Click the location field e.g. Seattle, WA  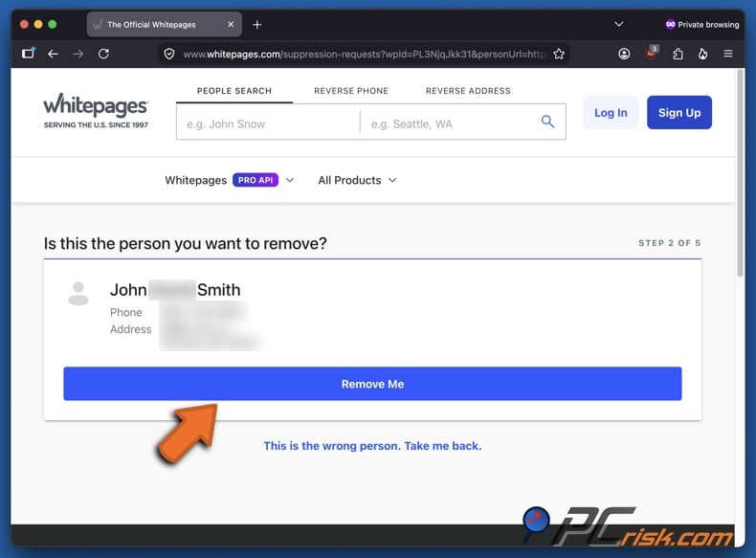click(x=449, y=123)
